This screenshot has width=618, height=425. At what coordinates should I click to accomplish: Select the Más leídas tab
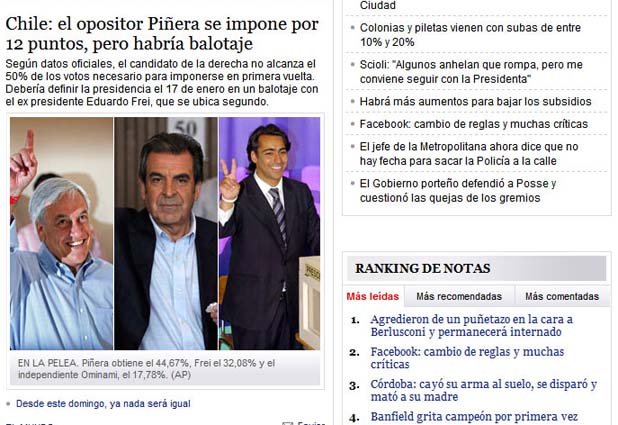click(x=373, y=296)
